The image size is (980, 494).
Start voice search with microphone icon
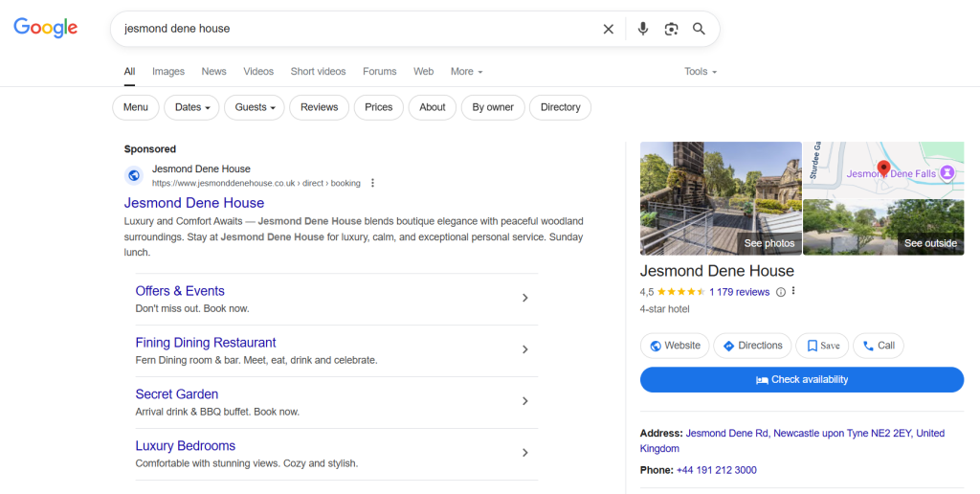(642, 29)
